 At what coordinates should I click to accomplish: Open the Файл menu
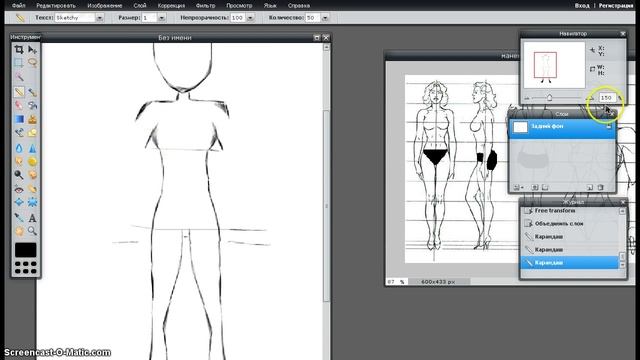[18, 6]
